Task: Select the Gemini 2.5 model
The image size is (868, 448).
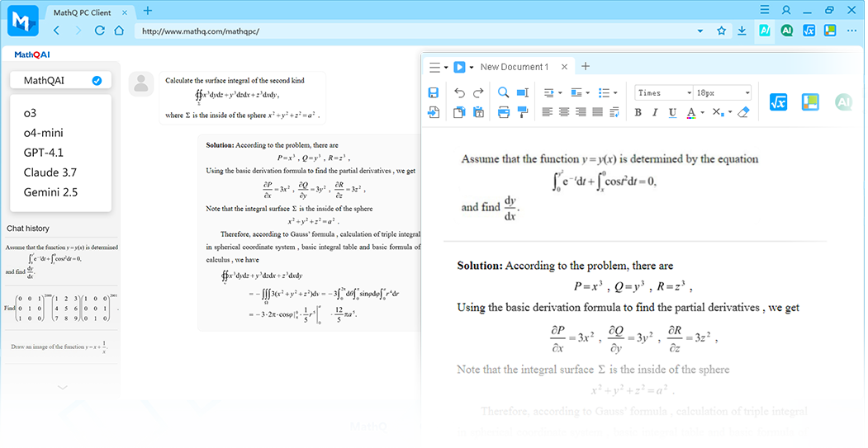Action: point(50,192)
